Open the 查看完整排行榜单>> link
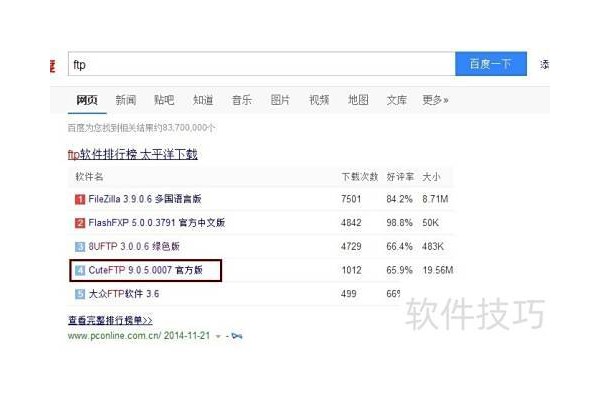 coord(110,320)
